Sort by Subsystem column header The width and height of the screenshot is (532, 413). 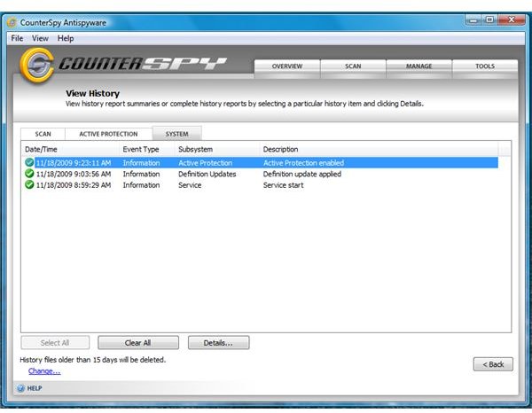[217, 149]
